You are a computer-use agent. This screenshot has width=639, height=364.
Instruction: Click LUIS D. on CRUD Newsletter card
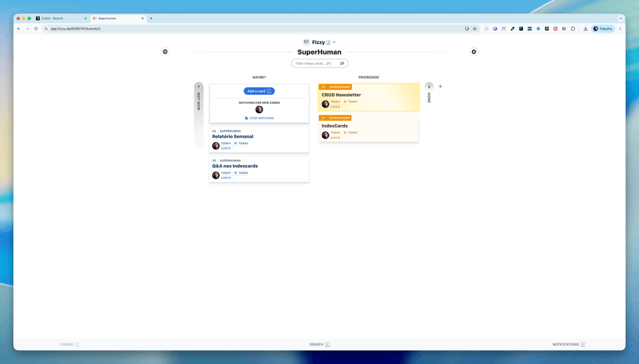[x=335, y=106]
